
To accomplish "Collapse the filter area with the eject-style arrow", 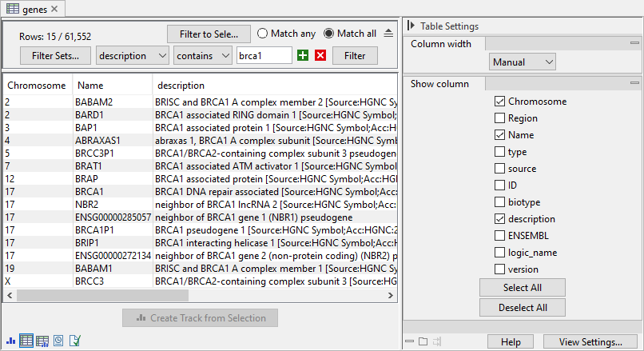I will (x=388, y=34).
